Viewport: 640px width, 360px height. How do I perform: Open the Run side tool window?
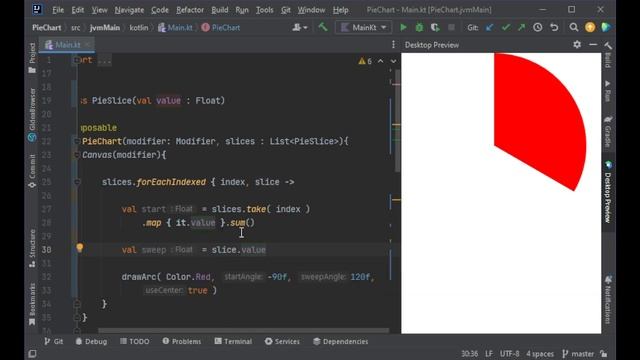click(x=608, y=91)
